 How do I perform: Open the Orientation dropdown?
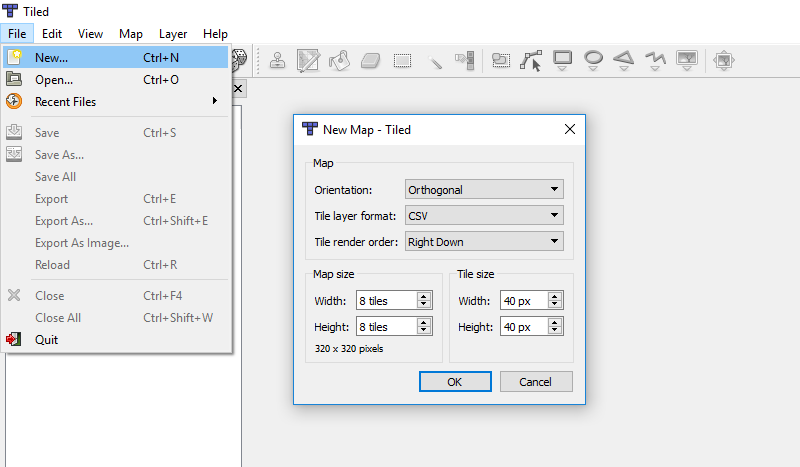pyautogui.click(x=484, y=189)
